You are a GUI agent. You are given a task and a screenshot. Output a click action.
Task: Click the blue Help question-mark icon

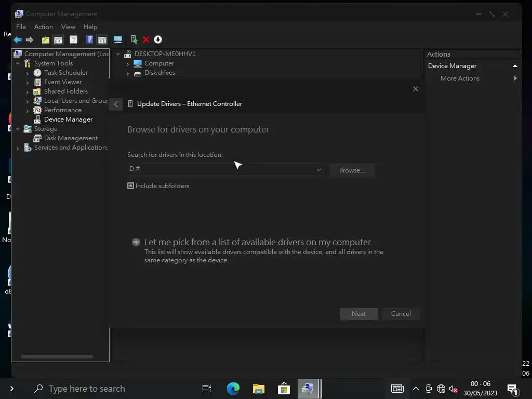pos(89,39)
